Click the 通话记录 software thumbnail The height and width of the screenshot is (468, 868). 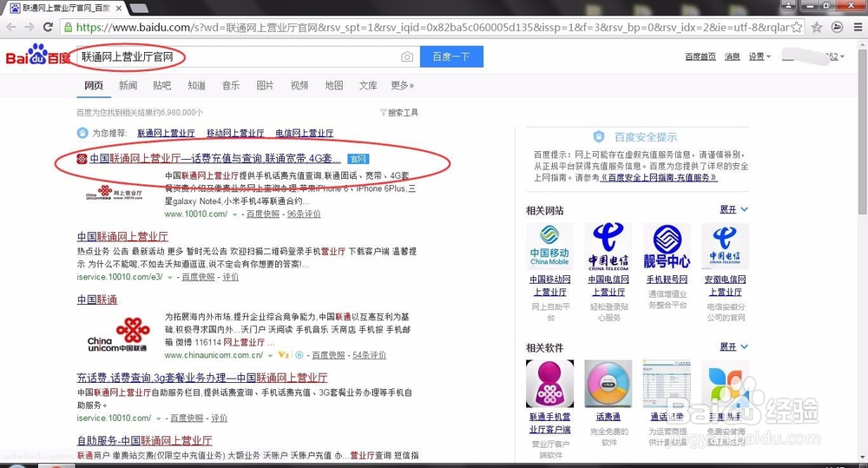coord(667,383)
